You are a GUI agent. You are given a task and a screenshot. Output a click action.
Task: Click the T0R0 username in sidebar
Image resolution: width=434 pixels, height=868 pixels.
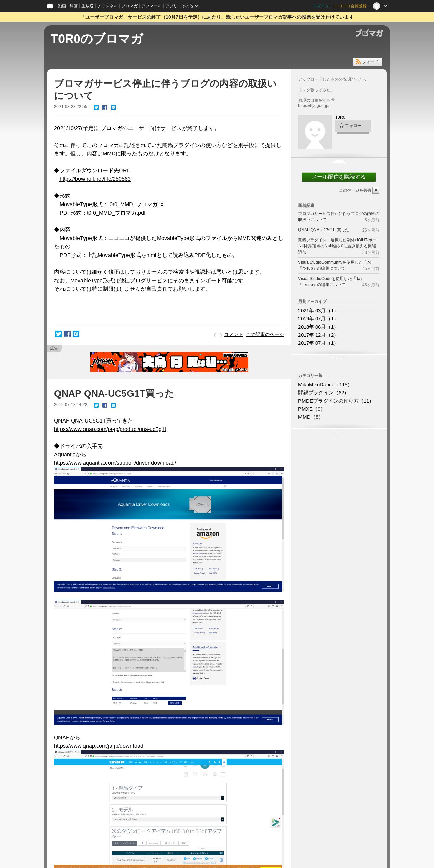(340, 117)
